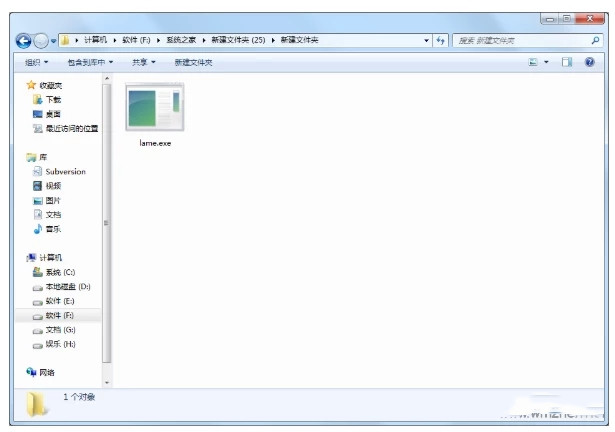Click the 音乐 note icon
Screen dimensions: 615x432
coord(38,229)
